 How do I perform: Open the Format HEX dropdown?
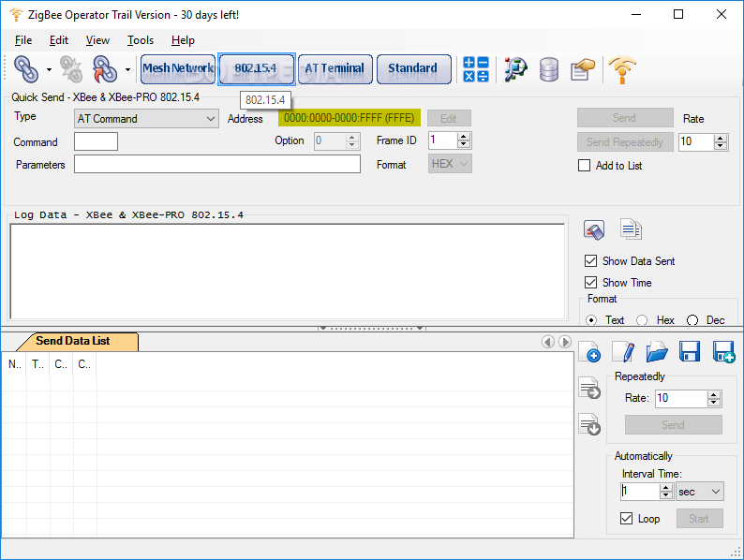[x=450, y=164]
